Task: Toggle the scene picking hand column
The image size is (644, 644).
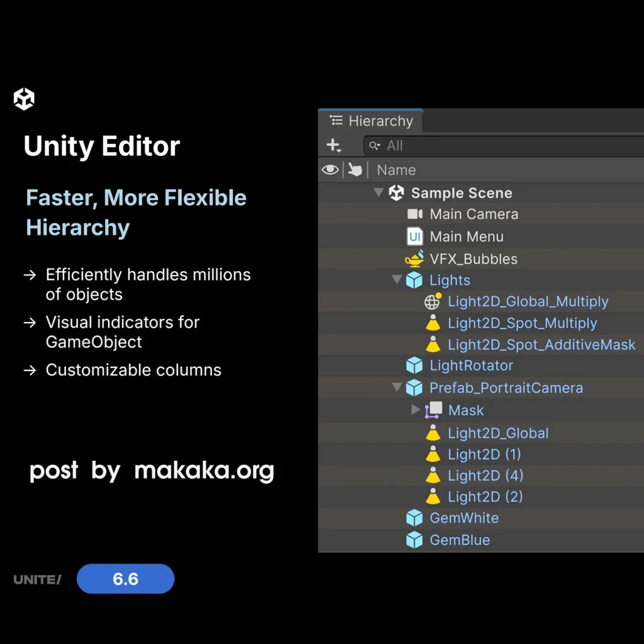Action: (355, 169)
